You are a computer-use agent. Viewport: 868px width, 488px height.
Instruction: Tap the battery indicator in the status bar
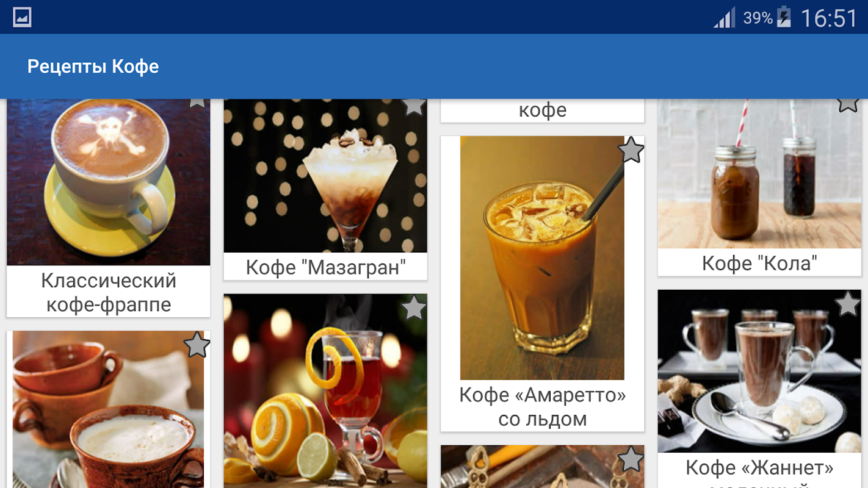click(784, 17)
